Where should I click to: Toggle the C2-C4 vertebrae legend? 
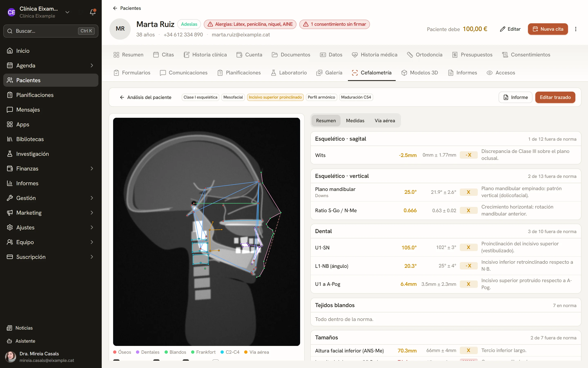click(x=230, y=352)
